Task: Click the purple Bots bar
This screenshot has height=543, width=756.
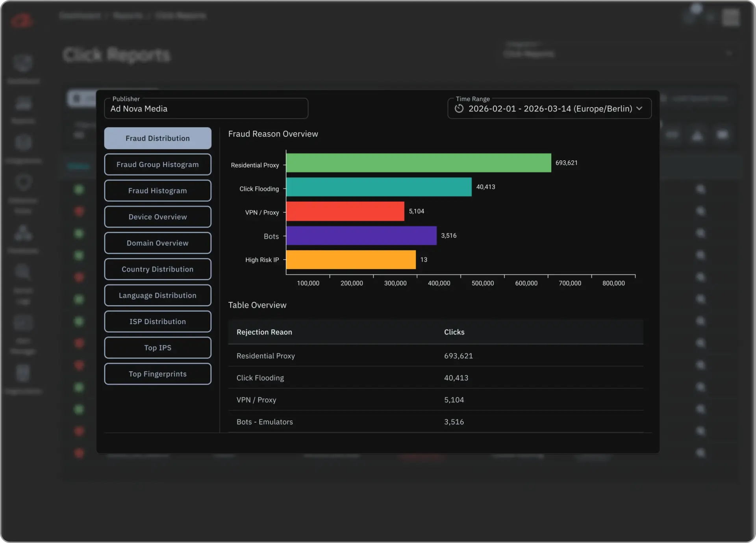Action: pos(361,236)
